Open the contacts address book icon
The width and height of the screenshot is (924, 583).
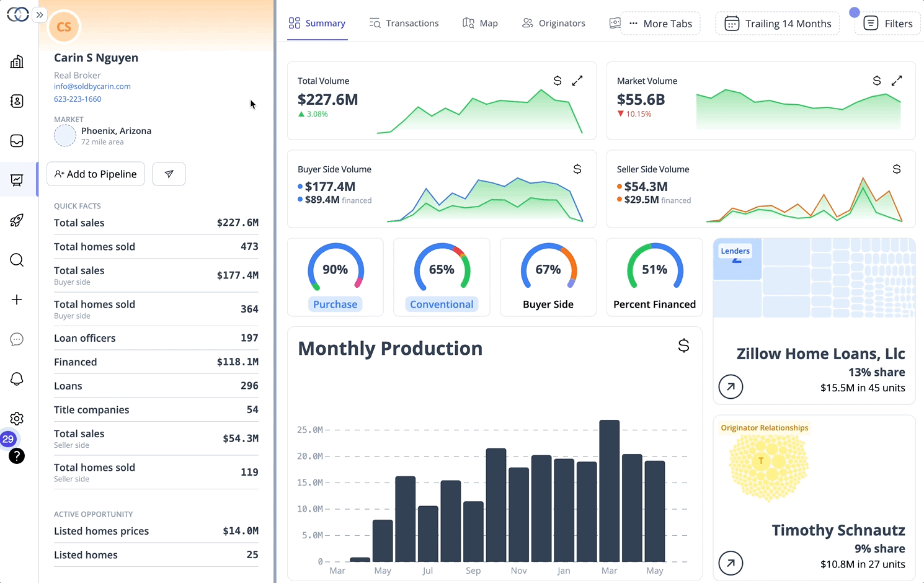coord(17,101)
